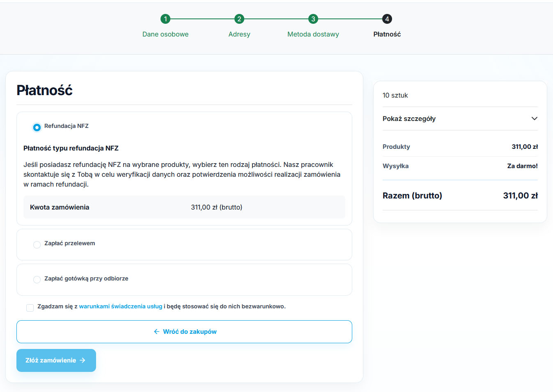Click the '311,00 zł (brutto)' order amount
This screenshot has height=392, width=553.
[x=216, y=207]
